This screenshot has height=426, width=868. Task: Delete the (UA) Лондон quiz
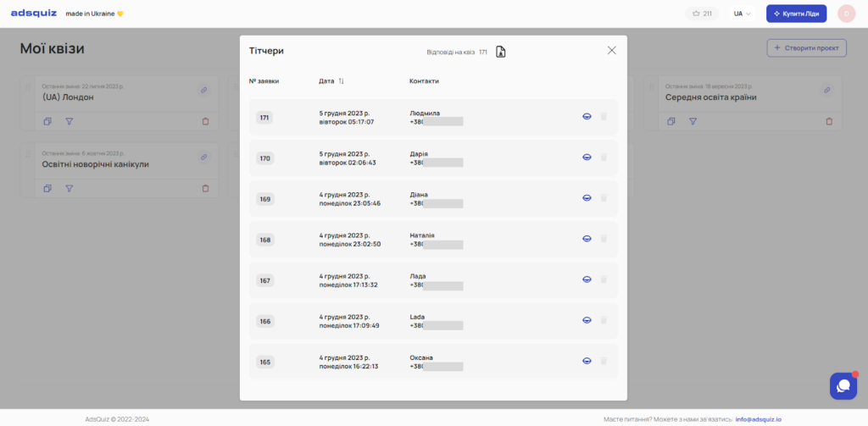pos(205,121)
